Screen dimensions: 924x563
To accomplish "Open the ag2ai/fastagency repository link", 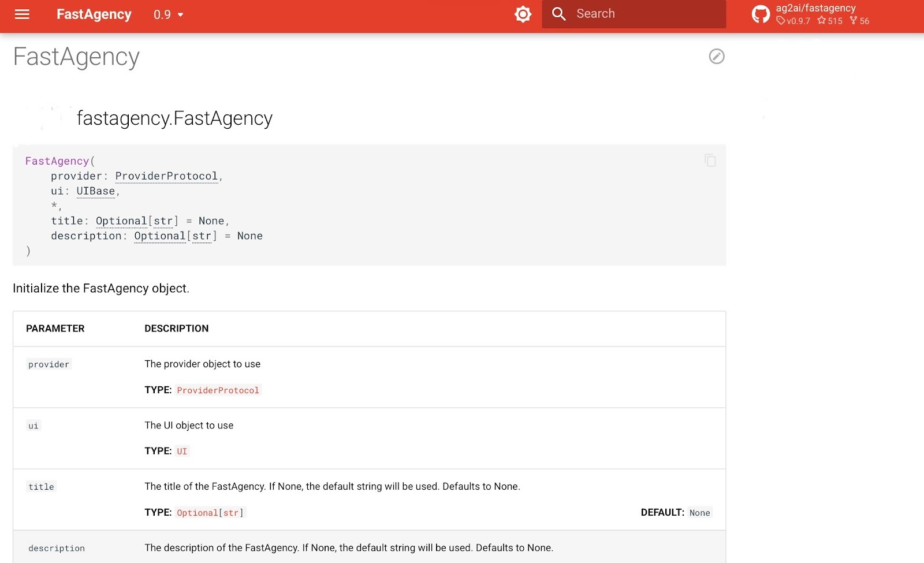I will 815,8.
